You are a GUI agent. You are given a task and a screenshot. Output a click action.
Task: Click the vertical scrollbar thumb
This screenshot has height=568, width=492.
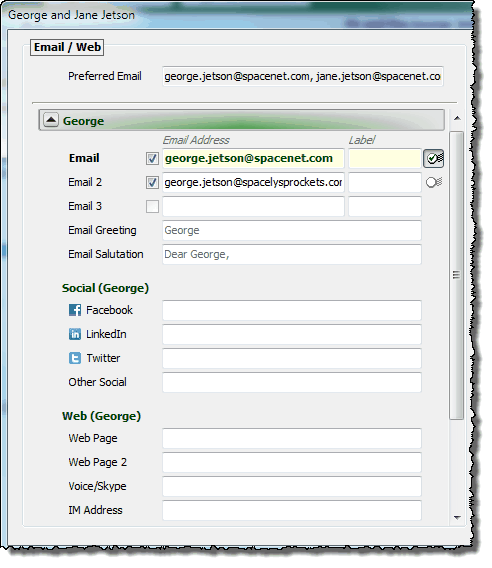(x=456, y=275)
